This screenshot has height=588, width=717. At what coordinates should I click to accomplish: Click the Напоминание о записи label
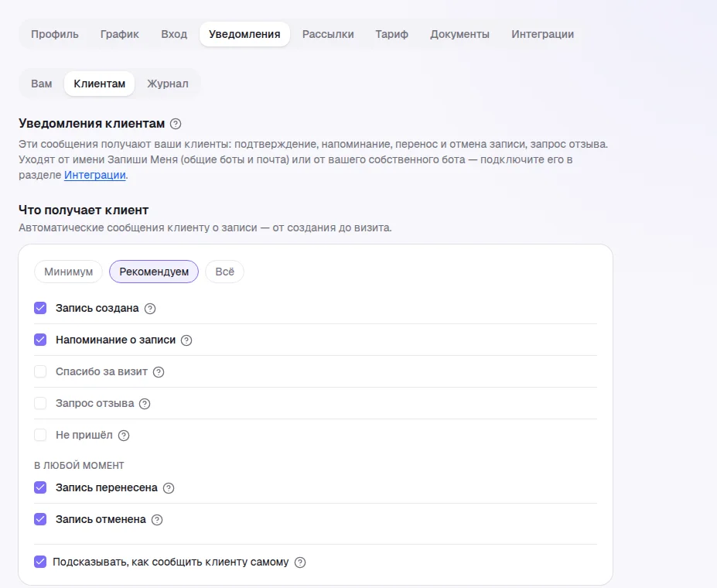(x=116, y=340)
